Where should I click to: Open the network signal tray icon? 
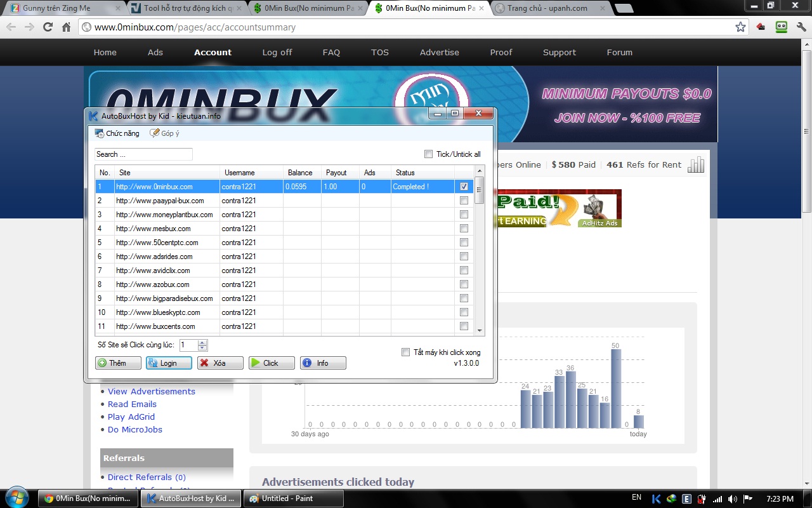(717, 498)
